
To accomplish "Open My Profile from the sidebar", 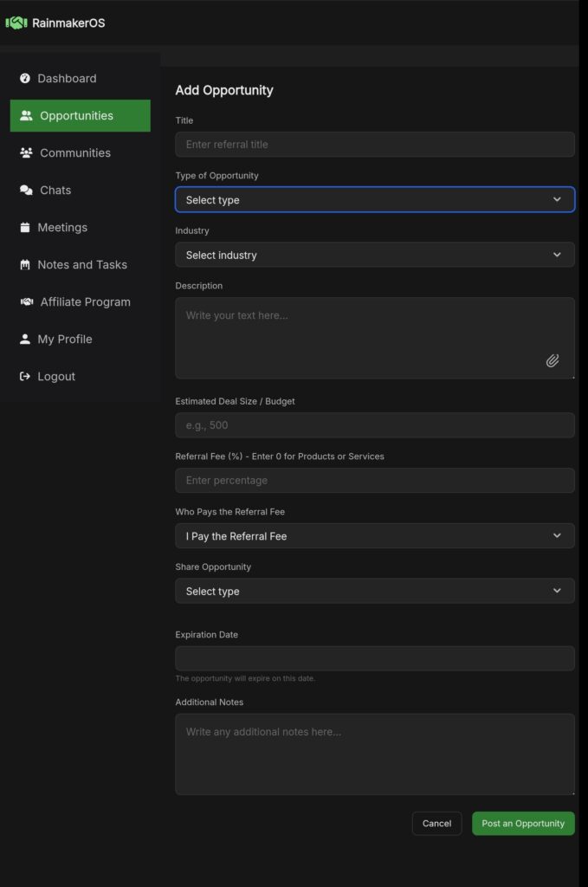I will tap(64, 339).
